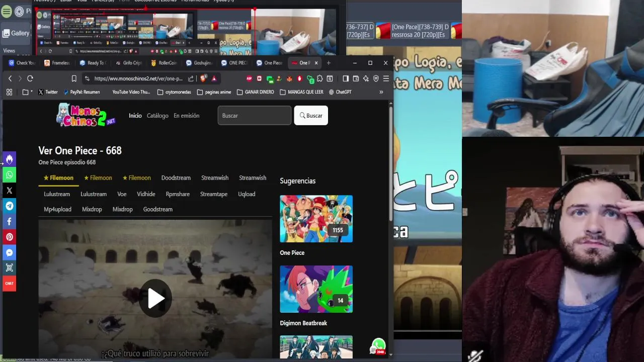Open the crytomonedas bookmark folder

tap(174, 92)
